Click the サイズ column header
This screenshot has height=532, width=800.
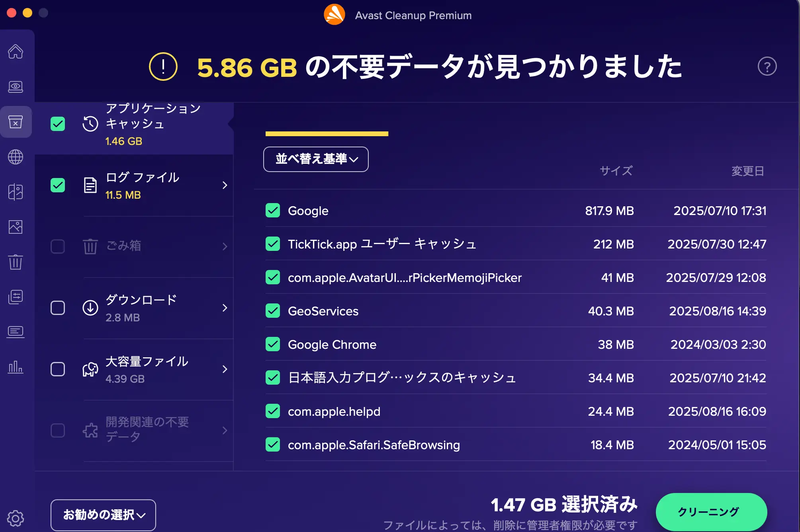pyautogui.click(x=616, y=171)
